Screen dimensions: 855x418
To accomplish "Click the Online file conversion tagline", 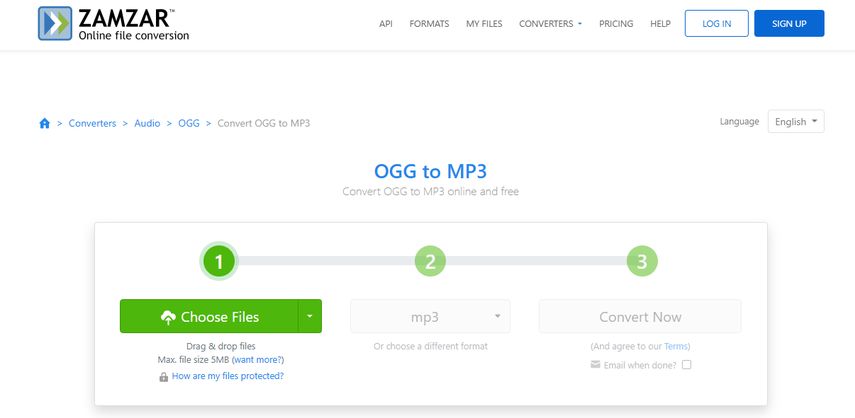I will tap(134, 35).
